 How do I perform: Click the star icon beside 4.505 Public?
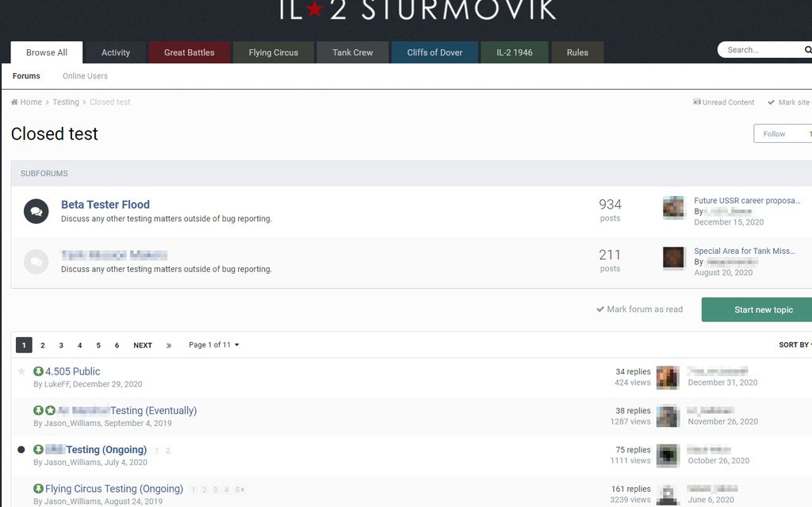[21, 371]
